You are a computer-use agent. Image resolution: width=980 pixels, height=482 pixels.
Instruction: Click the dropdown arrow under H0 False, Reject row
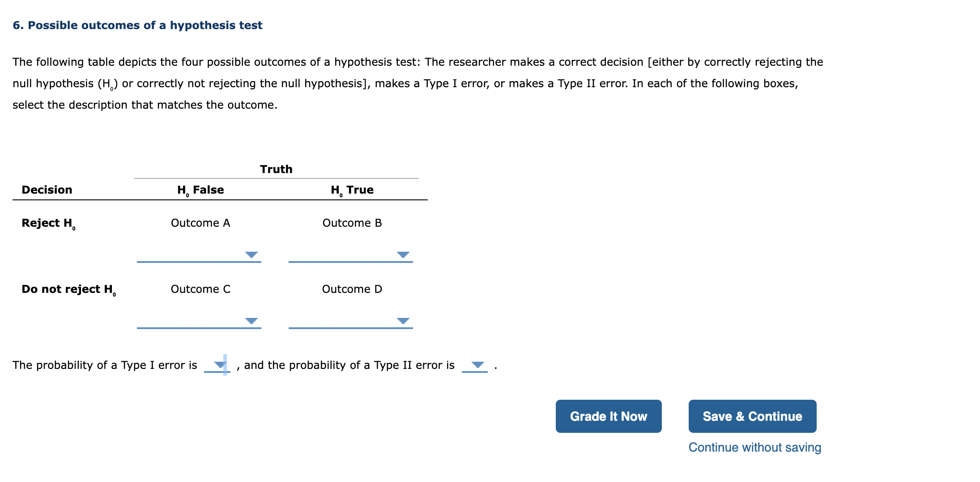tap(251, 255)
